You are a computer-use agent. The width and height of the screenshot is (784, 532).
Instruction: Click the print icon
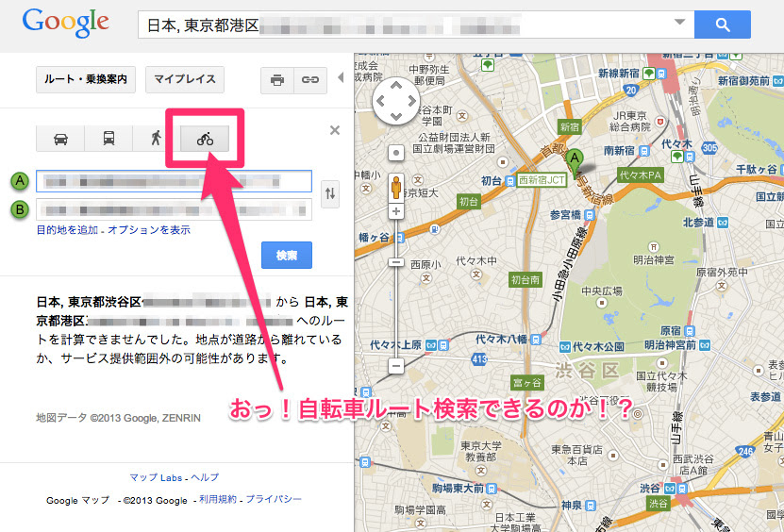(277, 80)
